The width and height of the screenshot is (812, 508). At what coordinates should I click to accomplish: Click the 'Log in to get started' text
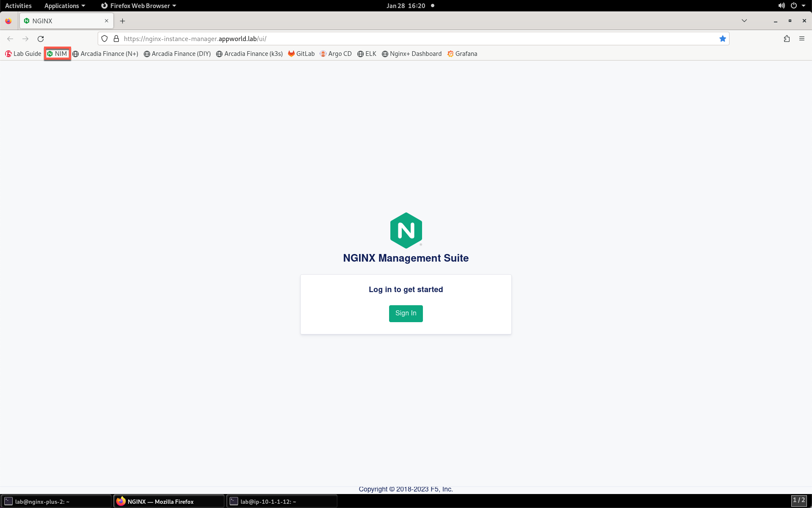pyautogui.click(x=406, y=290)
